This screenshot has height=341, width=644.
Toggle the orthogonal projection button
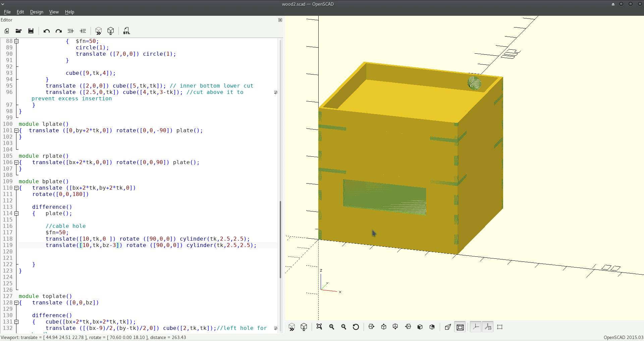coord(460,327)
